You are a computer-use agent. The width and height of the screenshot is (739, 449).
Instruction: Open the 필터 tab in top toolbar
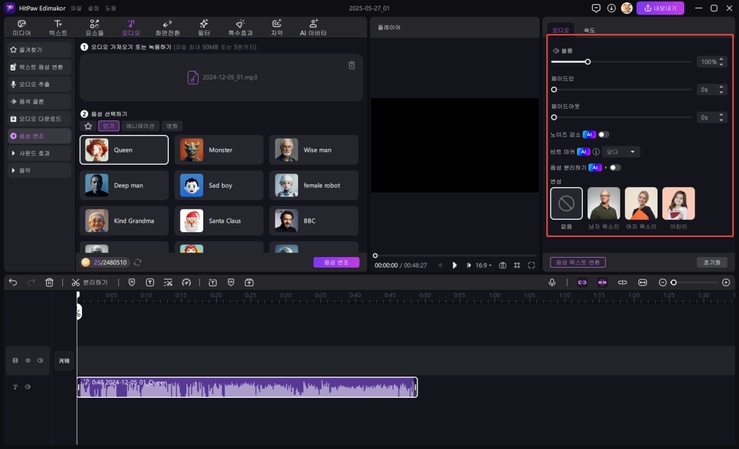coord(204,27)
